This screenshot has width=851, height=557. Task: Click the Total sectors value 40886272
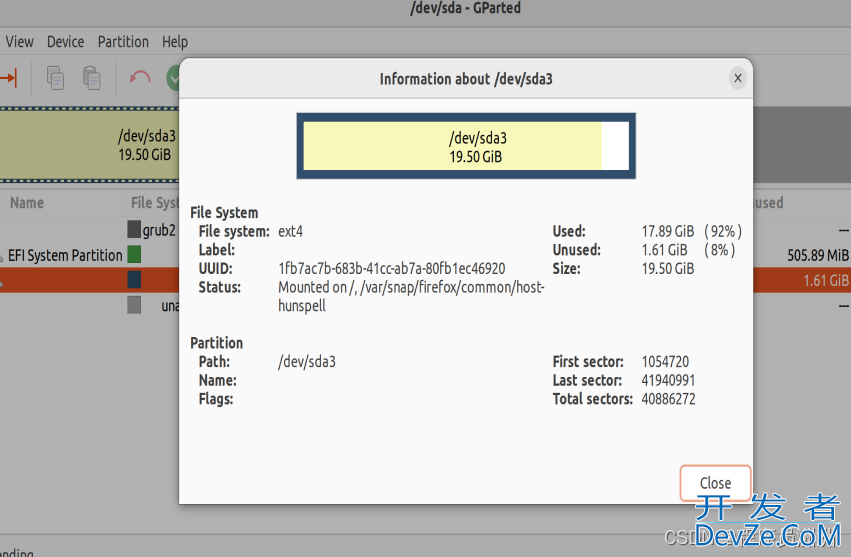668,399
